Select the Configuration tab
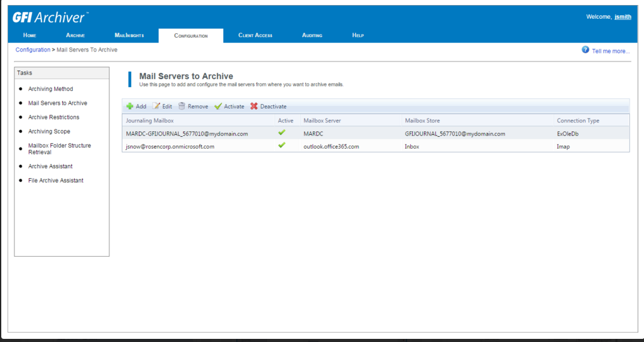 point(191,36)
